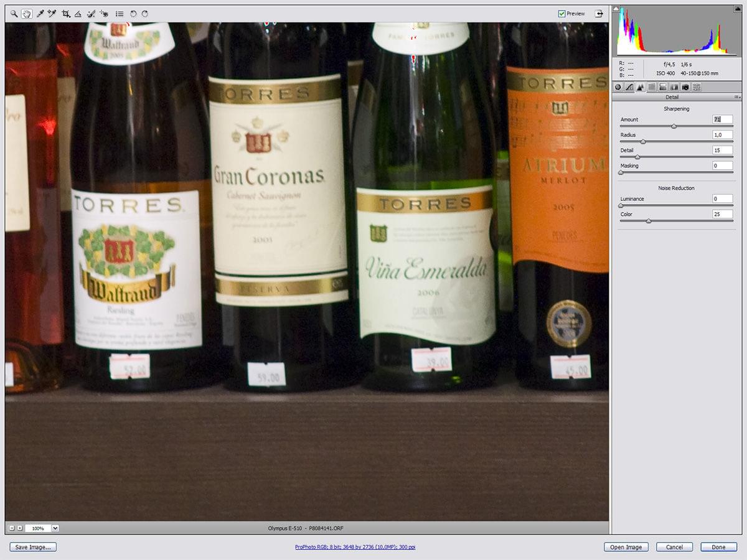Click the Radius value field
The height and width of the screenshot is (560, 747).
(722, 134)
